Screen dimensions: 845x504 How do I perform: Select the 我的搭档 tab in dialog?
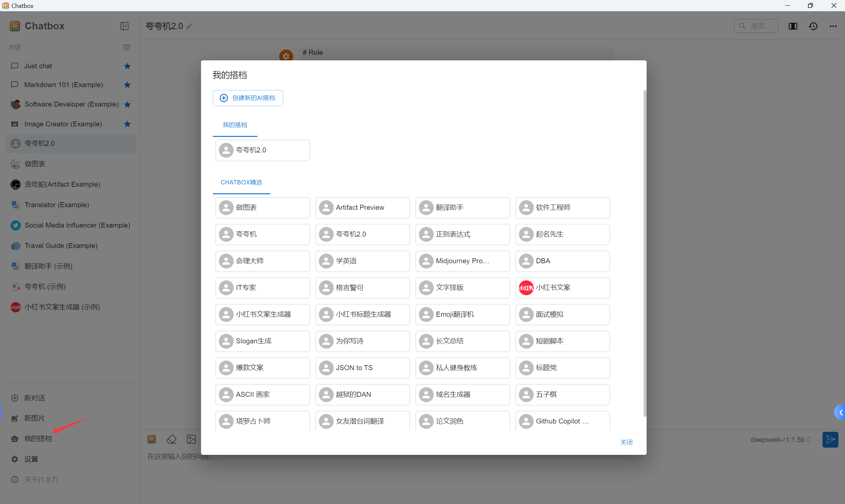tap(235, 125)
